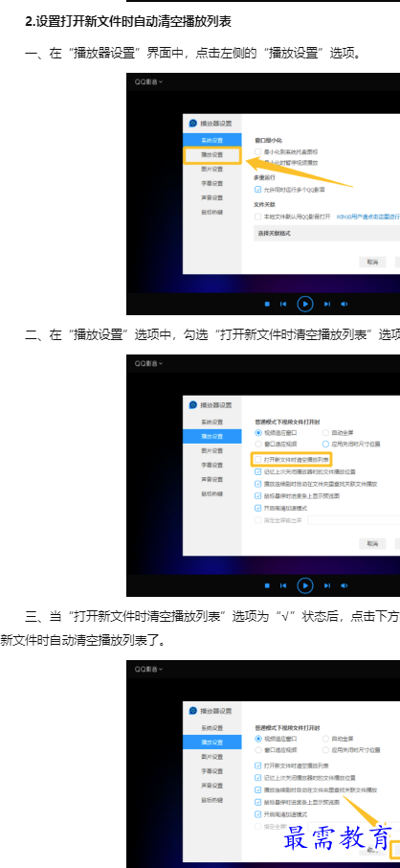The width and height of the screenshot is (400, 868).
Task: Uncheck 播放连续剧时自动在文件夹里查找关联文件播放 in the second image
Action: [257, 484]
